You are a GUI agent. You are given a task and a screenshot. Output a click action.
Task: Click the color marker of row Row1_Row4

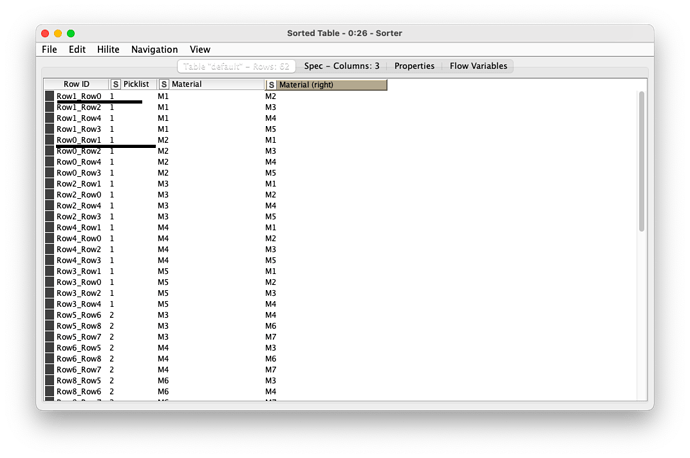pyautogui.click(x=49, y=118)
